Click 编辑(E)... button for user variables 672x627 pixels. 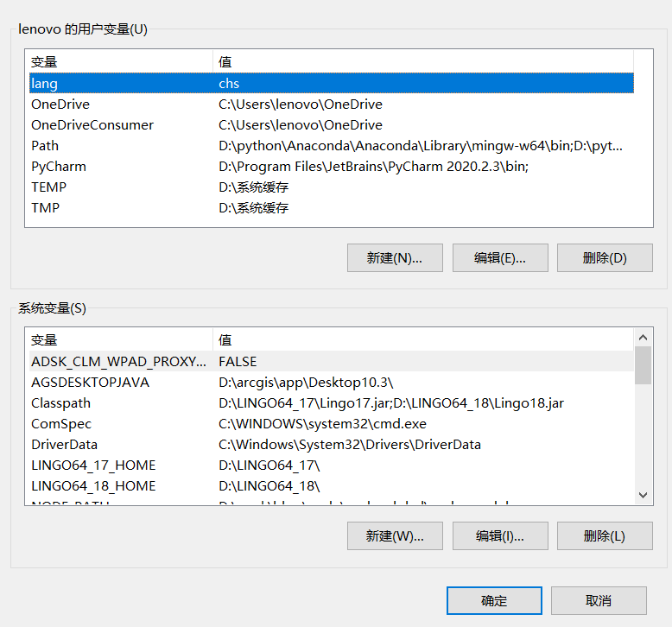(x=499, y=257)
